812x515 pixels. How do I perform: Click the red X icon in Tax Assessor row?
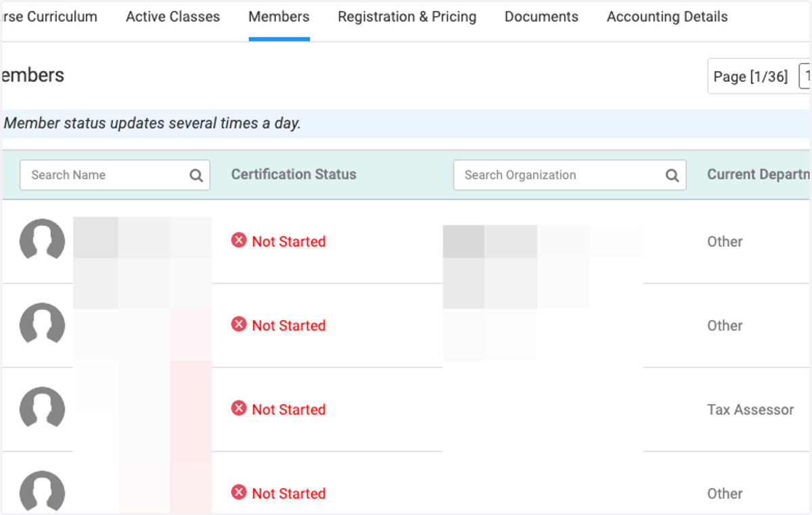[239, 408]
